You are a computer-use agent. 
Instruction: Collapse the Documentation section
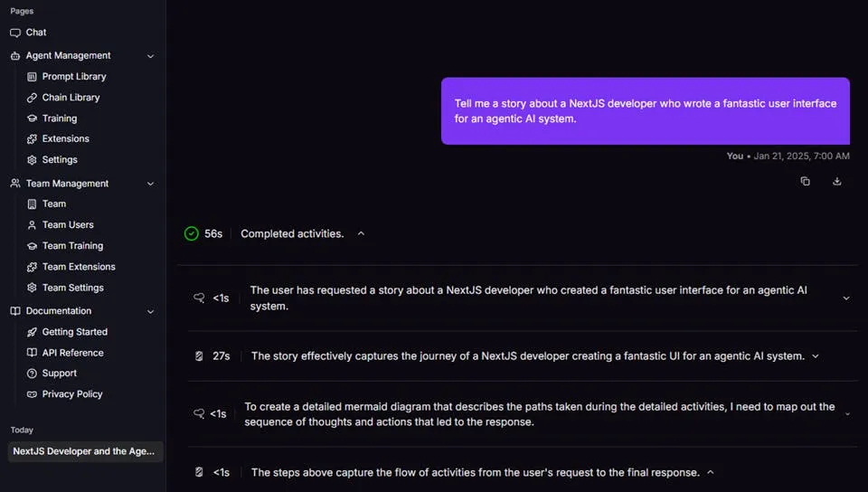point(150,311)
